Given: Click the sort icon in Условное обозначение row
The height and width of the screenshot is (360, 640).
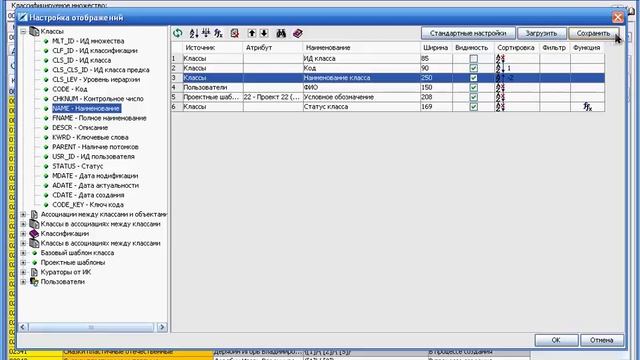Looking at the screenshot, I should tap(500, 97).
